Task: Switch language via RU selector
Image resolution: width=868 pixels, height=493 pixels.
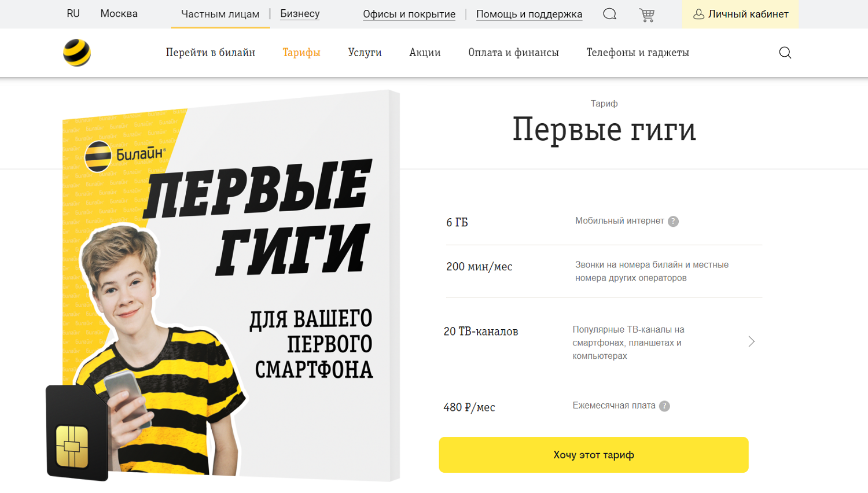Action: (x=73, y=13)
